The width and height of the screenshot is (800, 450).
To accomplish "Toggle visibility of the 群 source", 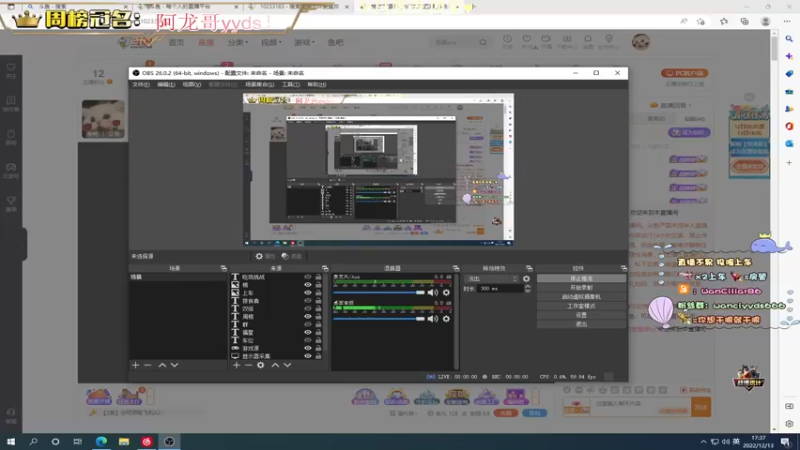I will tap(308, 324).
